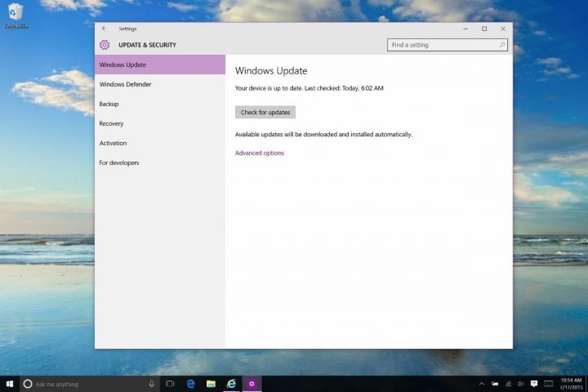This screenshot has height=392, width=588.
Task: Click the Update & Security gear icon
Action: (105, 45)
